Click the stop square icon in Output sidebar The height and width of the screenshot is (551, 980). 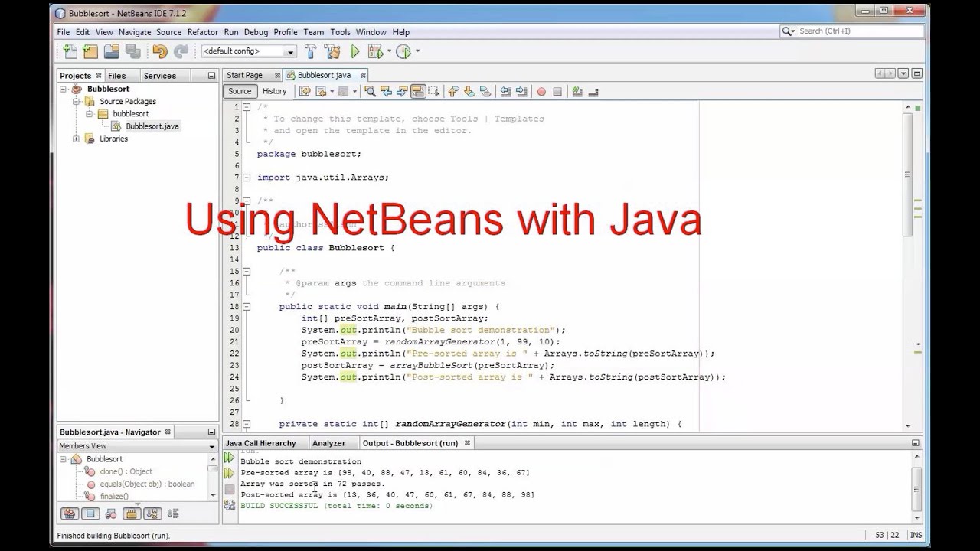(229, 490)
